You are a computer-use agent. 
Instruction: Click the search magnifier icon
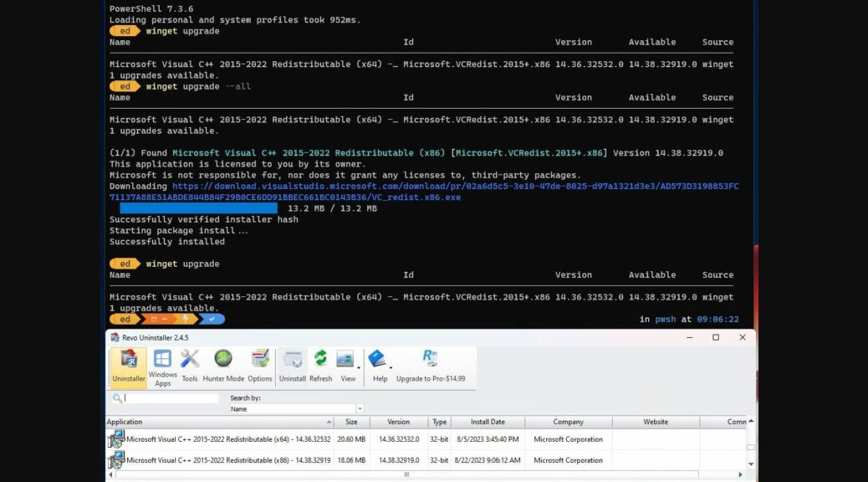pyautogui.click(x=117, y=397)
